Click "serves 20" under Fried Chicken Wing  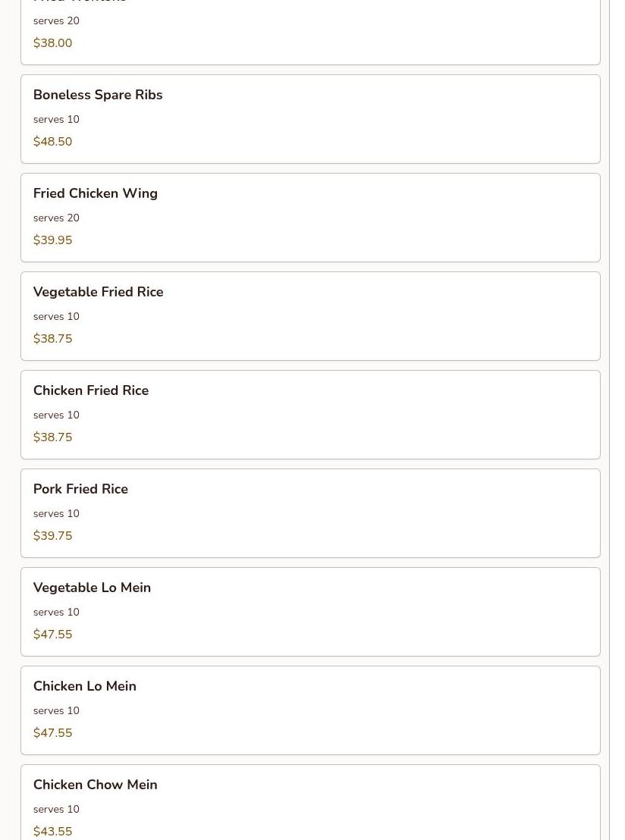[56, 218]
